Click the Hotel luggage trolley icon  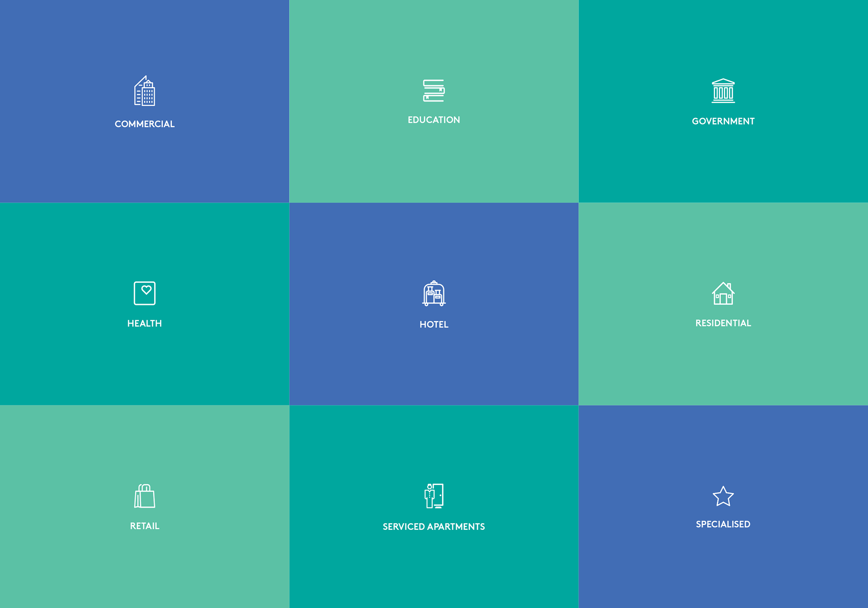pyautogui.click(x=434, y=294)
